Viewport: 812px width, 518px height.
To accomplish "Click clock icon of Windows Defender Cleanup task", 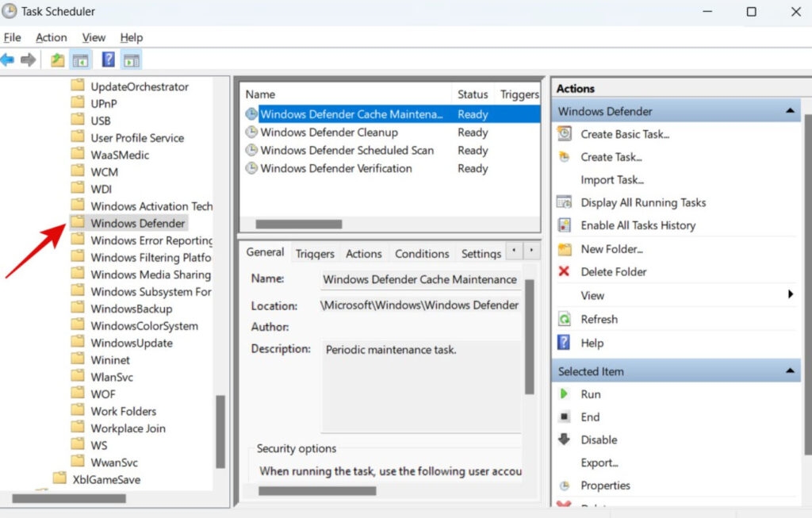I will (x=251, y=132).
